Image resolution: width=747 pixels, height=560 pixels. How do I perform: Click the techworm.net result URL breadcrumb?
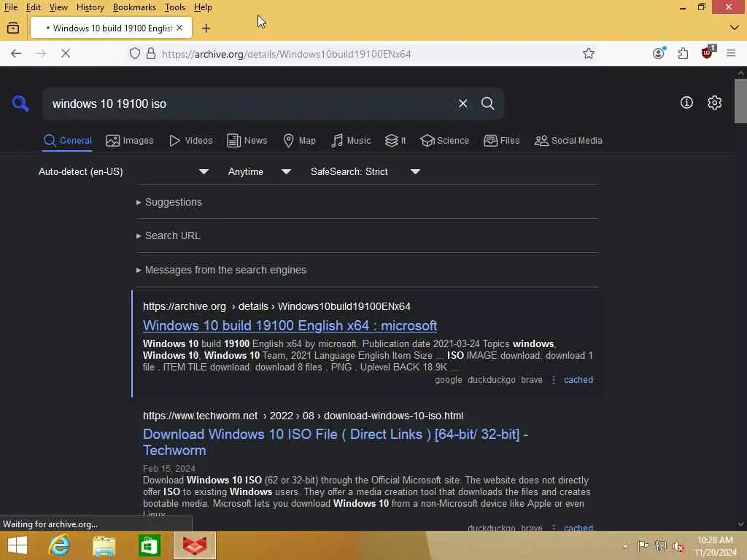pos(303,416)
